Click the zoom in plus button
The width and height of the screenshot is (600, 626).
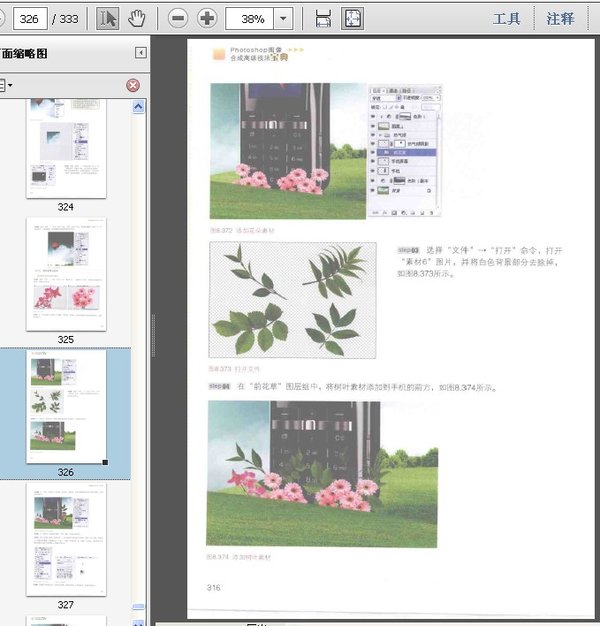[207, 18]
